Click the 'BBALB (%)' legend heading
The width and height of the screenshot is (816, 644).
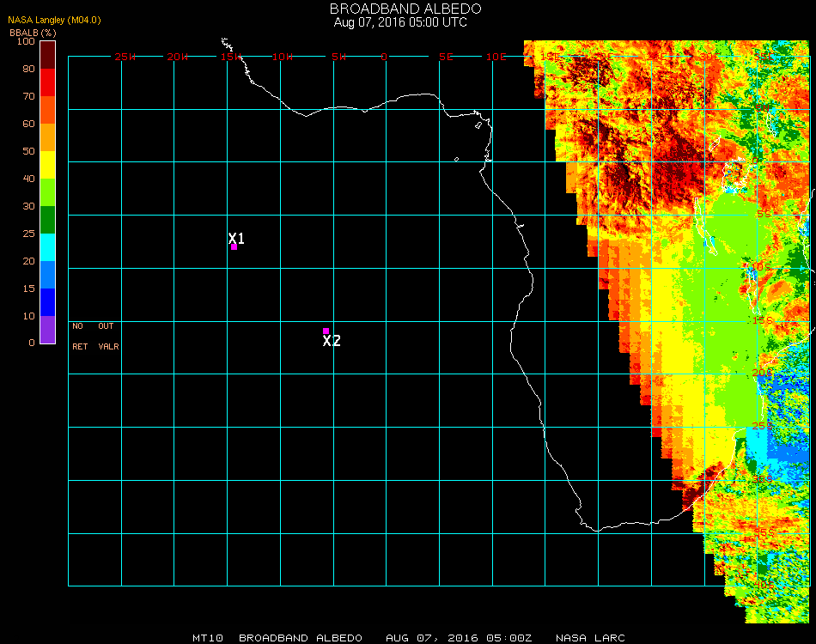33,33
